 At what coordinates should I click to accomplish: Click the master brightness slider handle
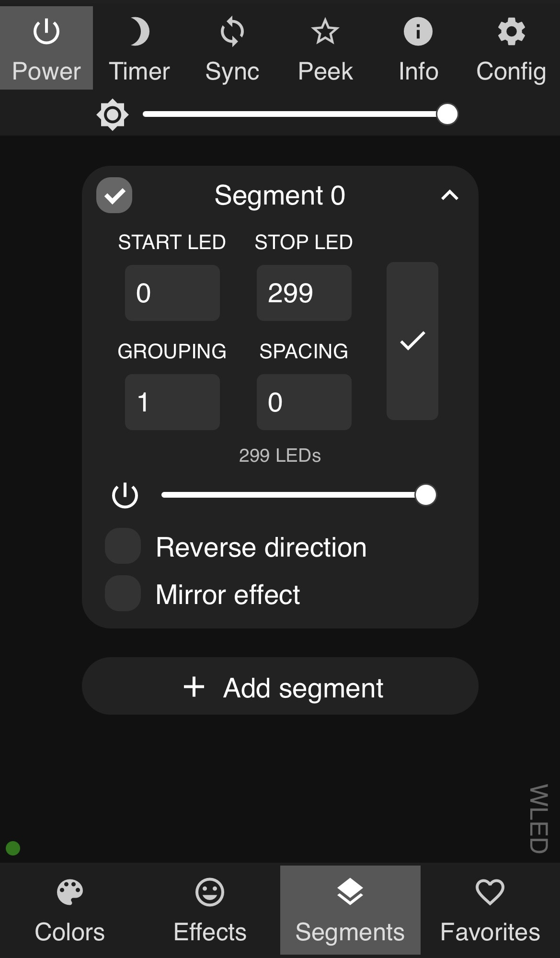pyautogui.click(x=447, y=114)
